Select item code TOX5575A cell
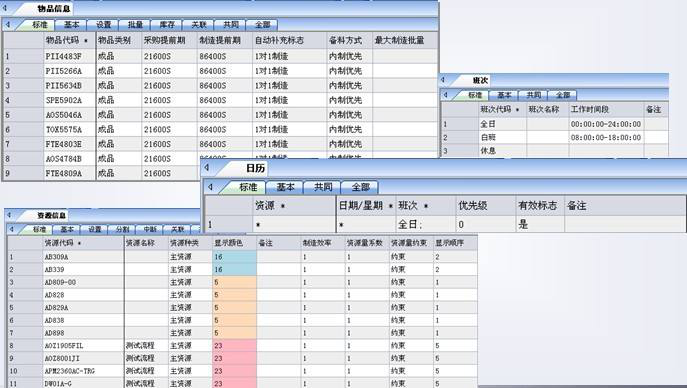This screenshot has height=388, width=687. [x=69, y=130]
